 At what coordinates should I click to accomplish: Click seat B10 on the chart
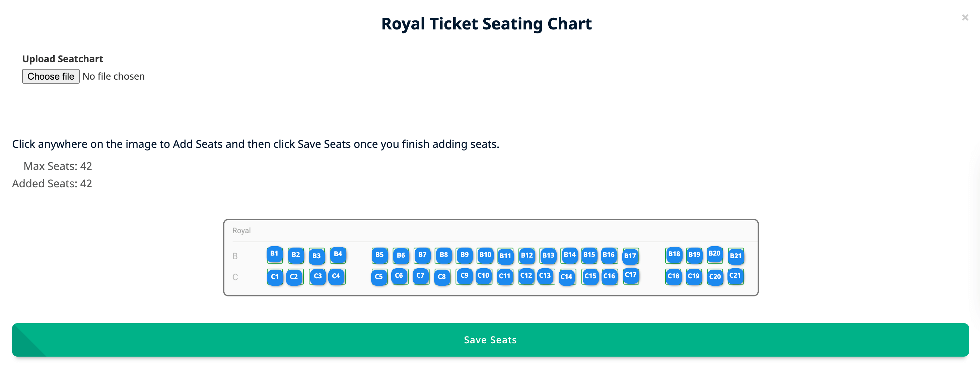[x=485, y=255]
